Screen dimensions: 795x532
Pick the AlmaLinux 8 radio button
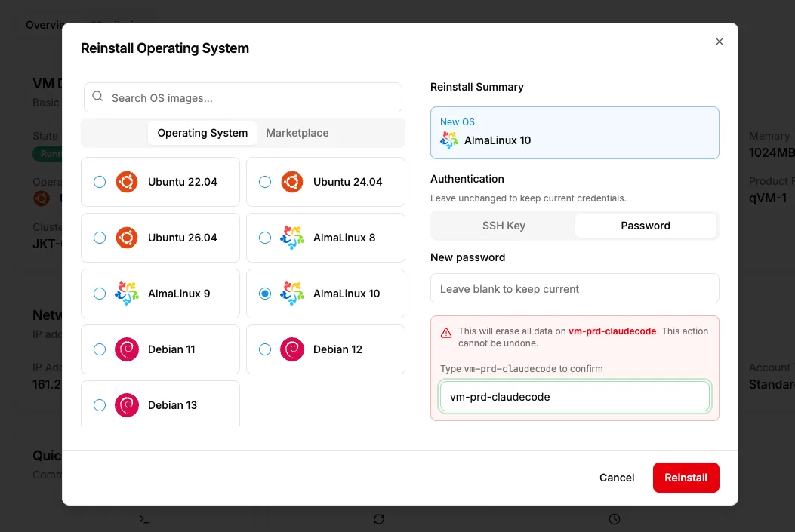point(265,238)
